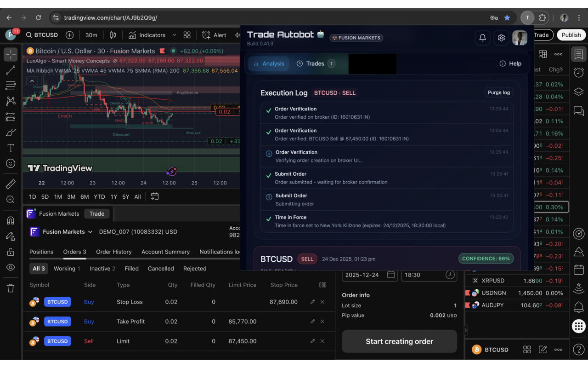Open the Indicators dialog
The height and width of the screenshot is (368, 588).
(x=147, y=35)
